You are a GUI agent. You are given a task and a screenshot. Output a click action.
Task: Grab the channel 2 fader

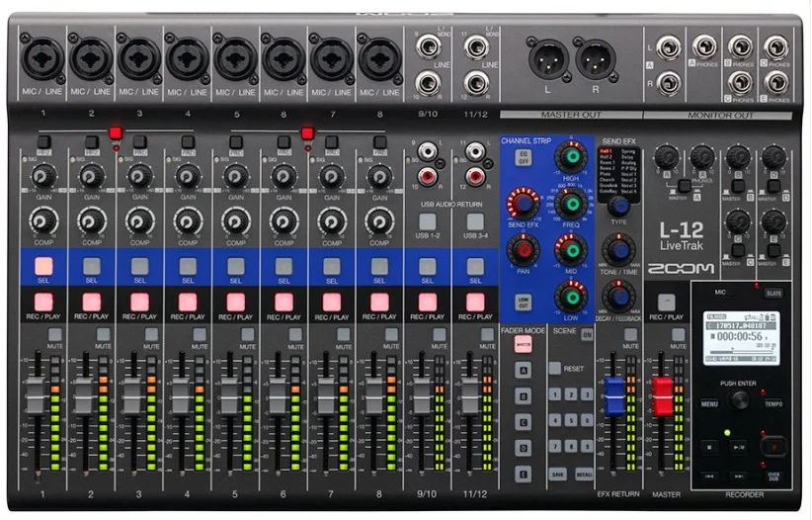click(83, 396)
